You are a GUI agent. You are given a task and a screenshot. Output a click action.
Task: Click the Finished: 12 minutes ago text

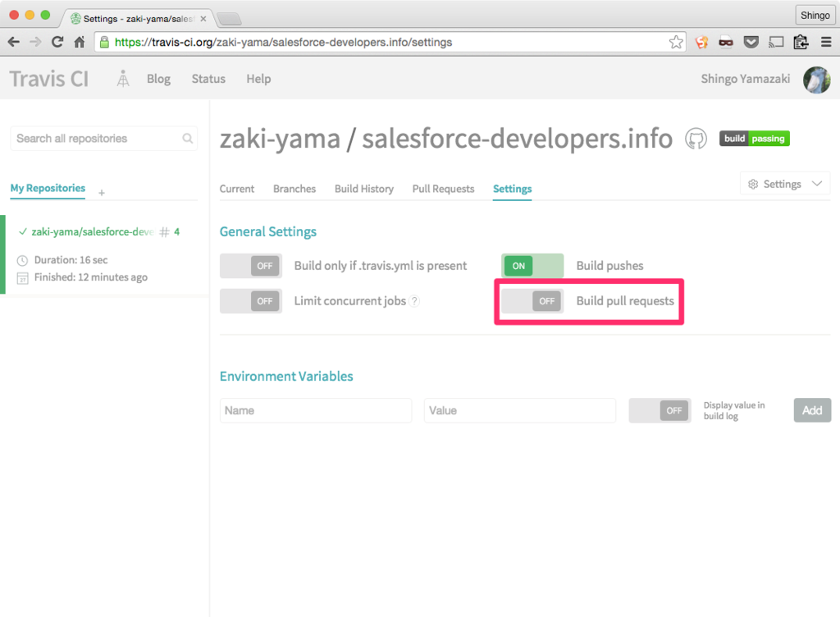[90, 277]
